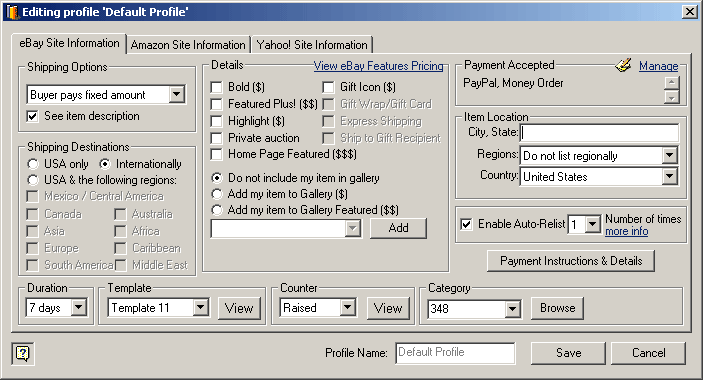Viewport: 703px width, 380px height.
Task: Expand the Regions dropdown list
Action: click(669, 155)
